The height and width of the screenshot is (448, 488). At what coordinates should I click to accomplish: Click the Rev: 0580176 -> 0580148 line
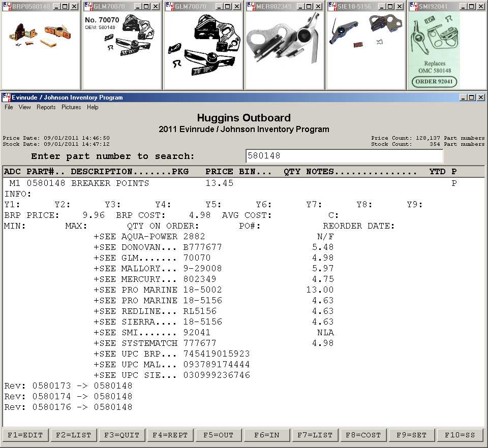tap(68, 407)
